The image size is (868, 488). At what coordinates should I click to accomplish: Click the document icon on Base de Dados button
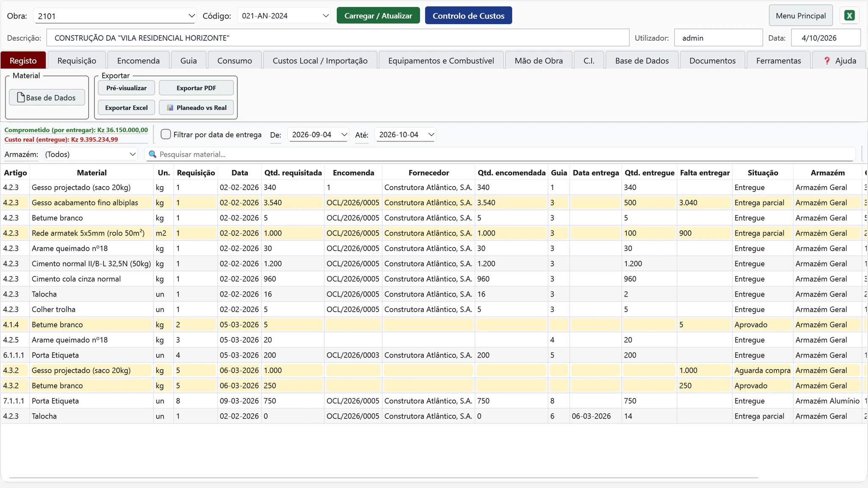click(x=21, y=97)
